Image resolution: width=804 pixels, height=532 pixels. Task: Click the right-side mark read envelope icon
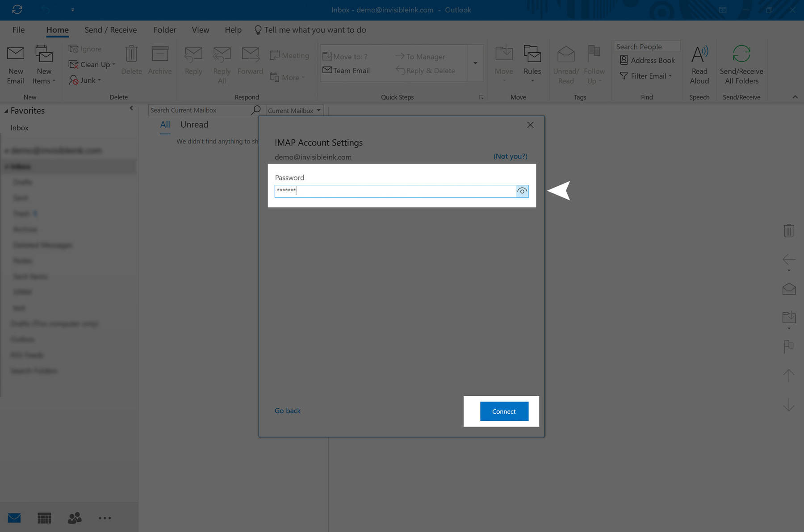tap(789, 289)
